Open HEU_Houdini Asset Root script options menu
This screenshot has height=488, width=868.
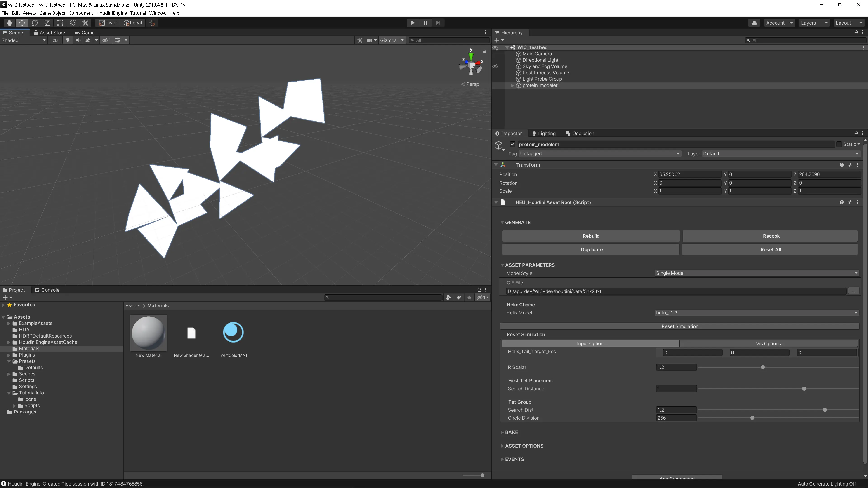coord(858,202)
